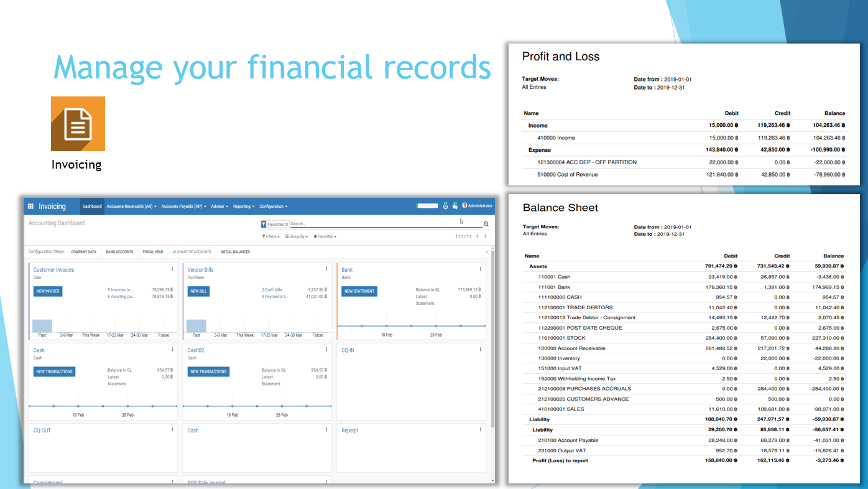Open Bank card kebab menu
Viewport: 868px width, 489px height.
tap(481, 269)
